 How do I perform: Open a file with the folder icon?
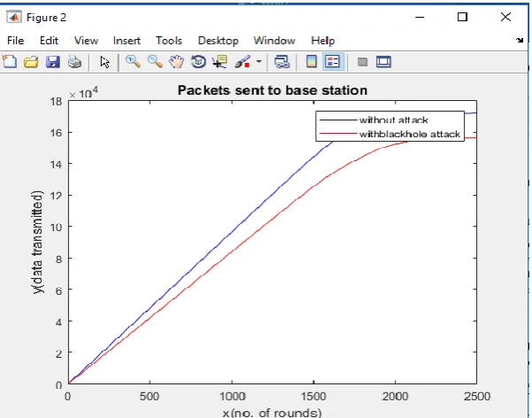tap(31, 62)
